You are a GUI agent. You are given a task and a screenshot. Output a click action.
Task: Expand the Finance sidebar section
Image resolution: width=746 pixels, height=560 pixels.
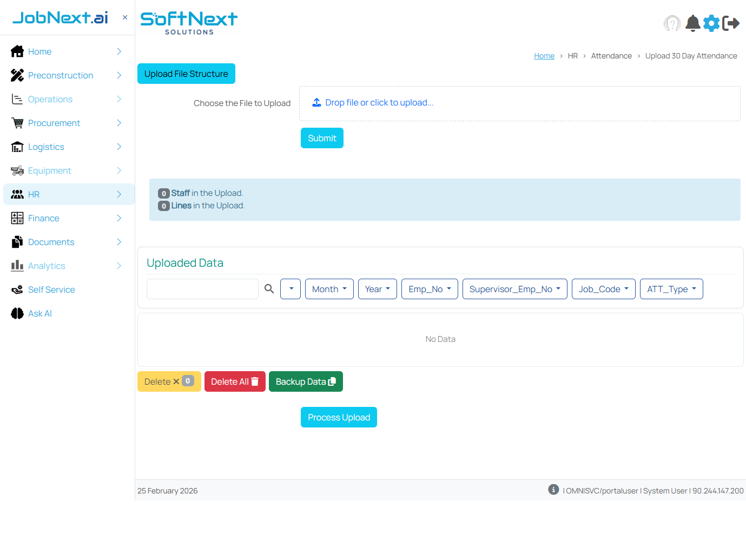(x=17, y=218)
